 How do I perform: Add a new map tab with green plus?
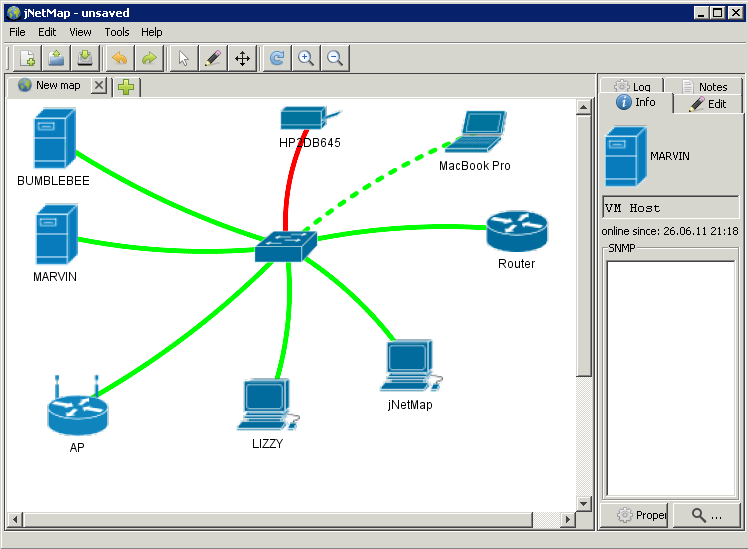click(x=126, y=87)
